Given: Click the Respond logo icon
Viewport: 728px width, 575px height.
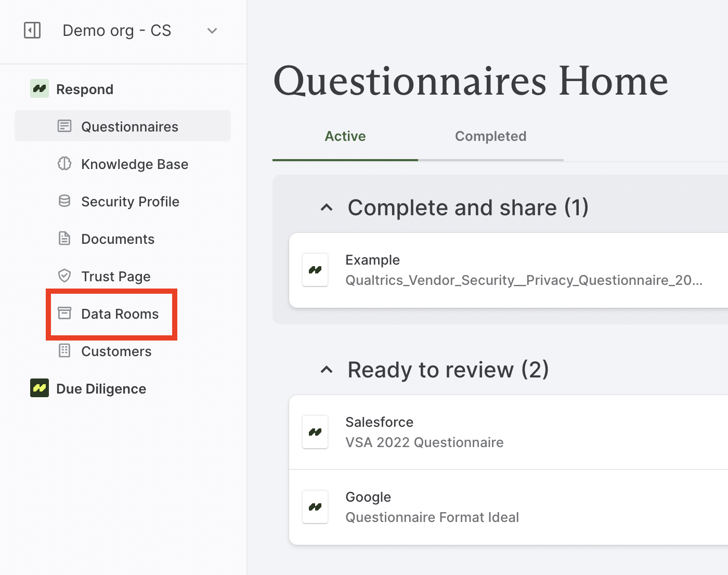Looking at the screenshot, I should [40, 89].
